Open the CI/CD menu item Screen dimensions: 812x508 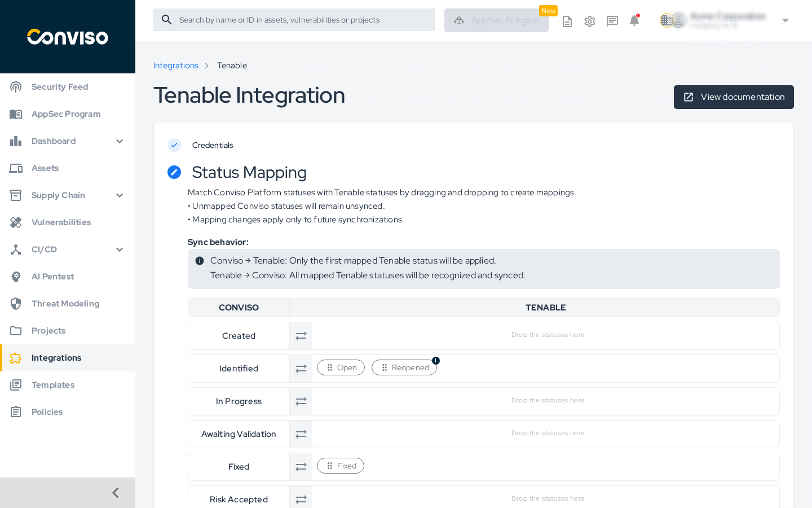point(68,249)
